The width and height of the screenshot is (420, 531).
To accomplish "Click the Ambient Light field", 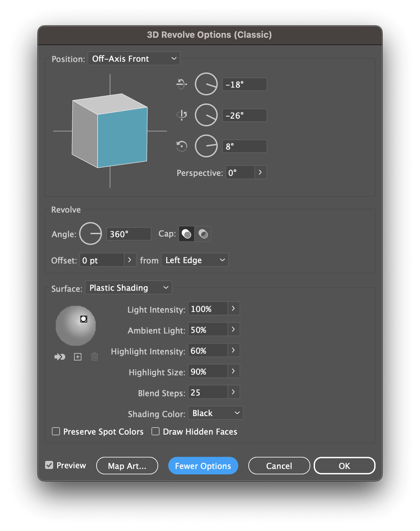I will pos(208,330).
